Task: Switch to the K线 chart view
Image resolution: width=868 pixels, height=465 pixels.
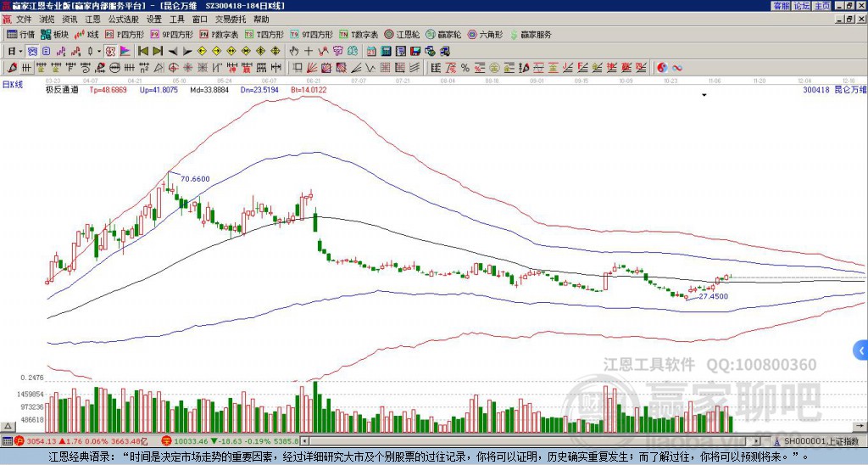Action: click(x=86, y=34)
